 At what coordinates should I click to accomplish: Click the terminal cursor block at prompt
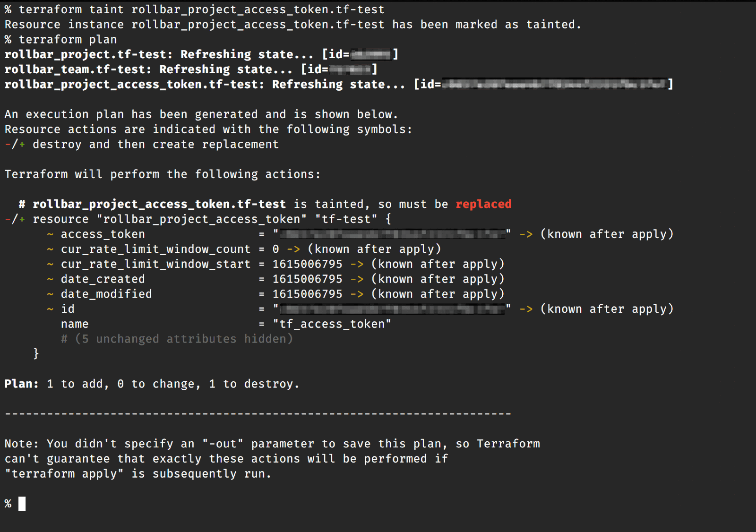click(22, 504)
